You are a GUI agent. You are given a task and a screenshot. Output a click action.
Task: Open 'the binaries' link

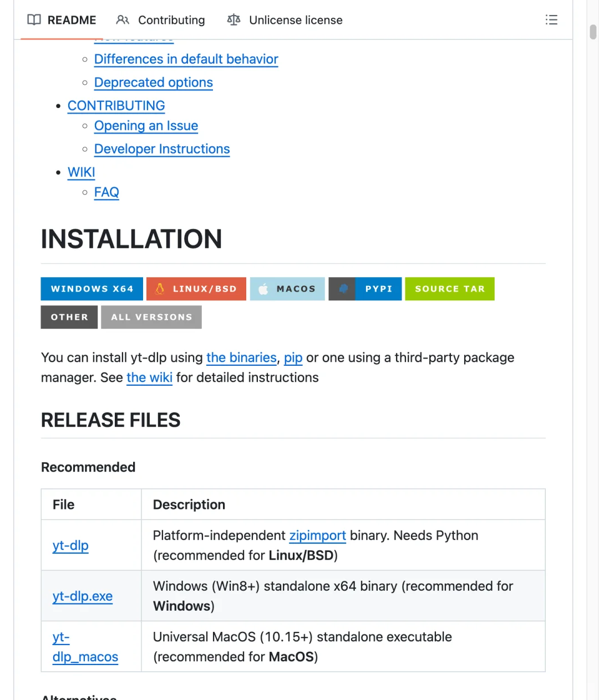[241, 357]
